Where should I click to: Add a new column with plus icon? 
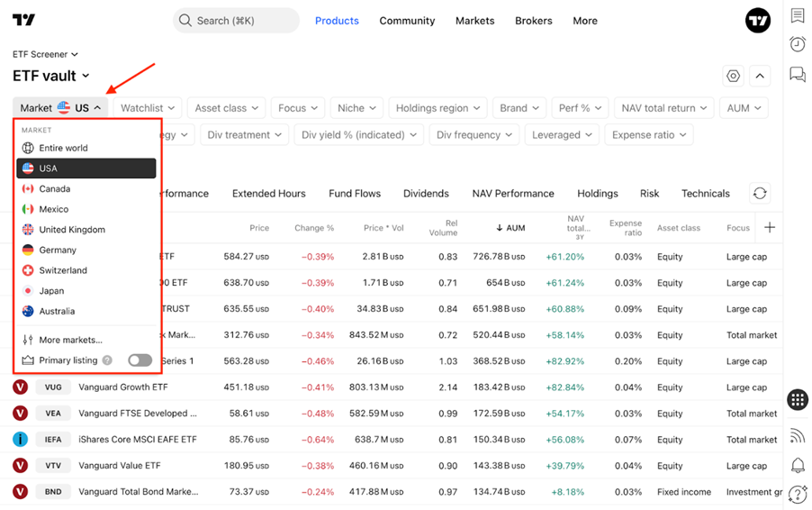[770, 228]
